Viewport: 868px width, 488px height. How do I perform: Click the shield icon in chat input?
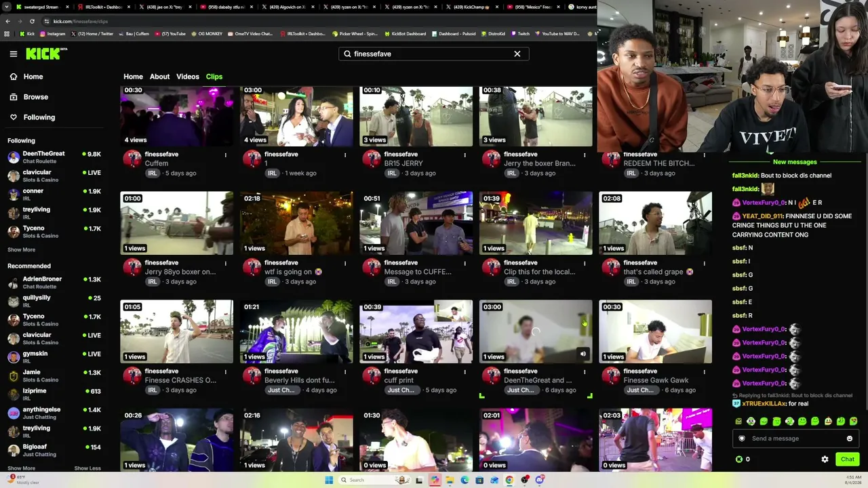[x=742, y=439]
